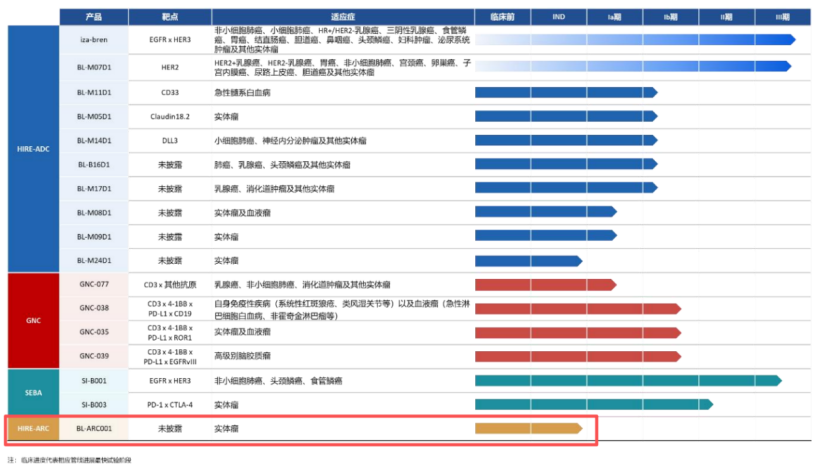
Task: Select the iza-bren product cell
Action: [x=94, y=40]
